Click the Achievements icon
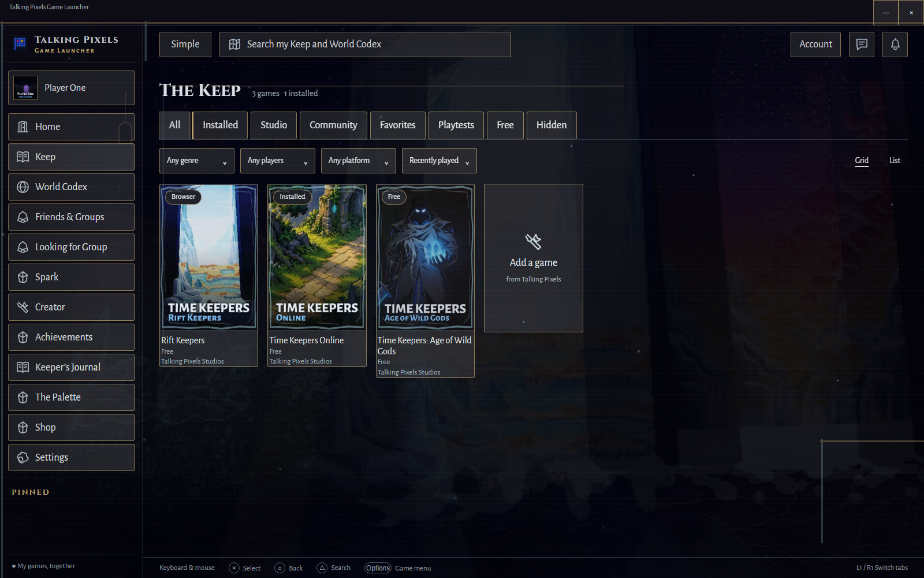 tap(23, 337)
